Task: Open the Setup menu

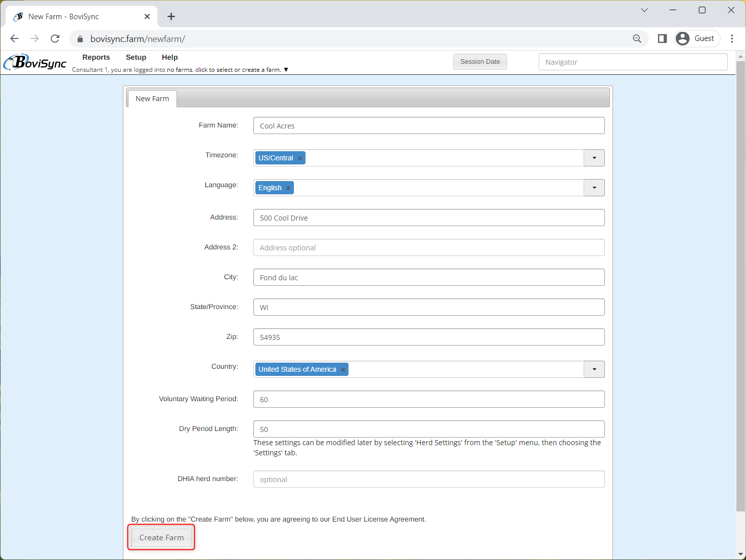Action: 136,57
